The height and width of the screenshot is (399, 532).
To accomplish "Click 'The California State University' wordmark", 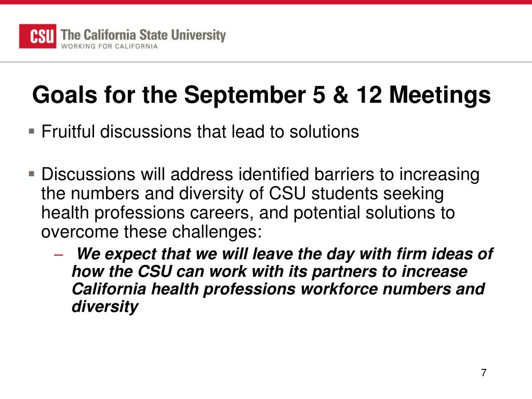I will (x=143, y=35).
